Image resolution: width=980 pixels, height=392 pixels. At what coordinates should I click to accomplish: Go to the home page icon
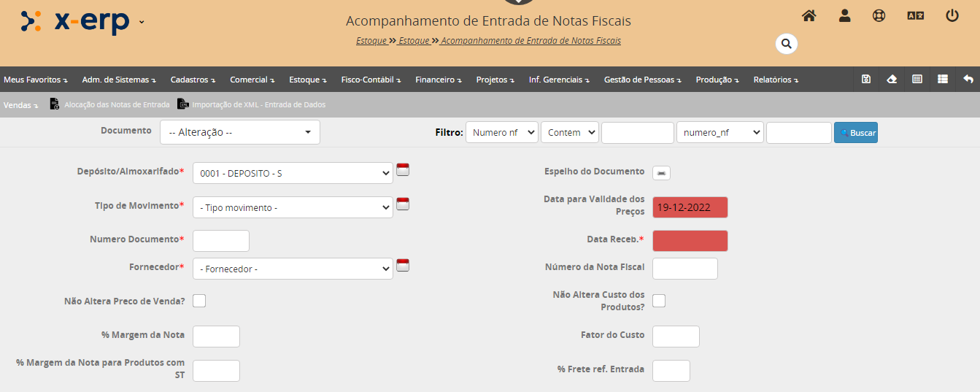[809, 15]
